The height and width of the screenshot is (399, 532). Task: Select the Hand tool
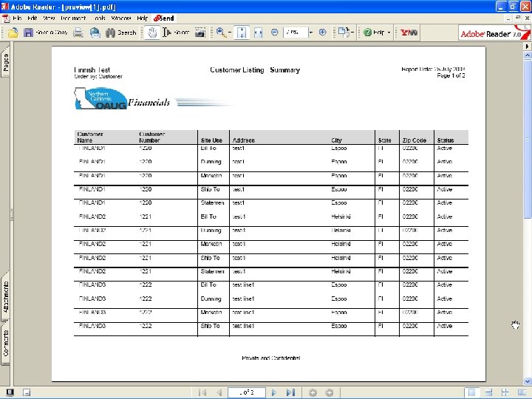tap(152, 33)
